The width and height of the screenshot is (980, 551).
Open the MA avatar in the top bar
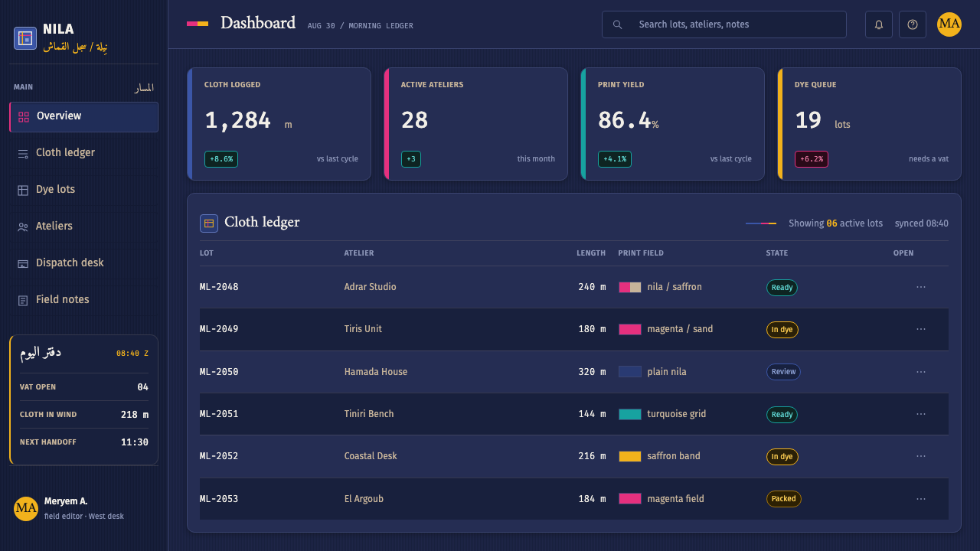[x=949, y=24]
